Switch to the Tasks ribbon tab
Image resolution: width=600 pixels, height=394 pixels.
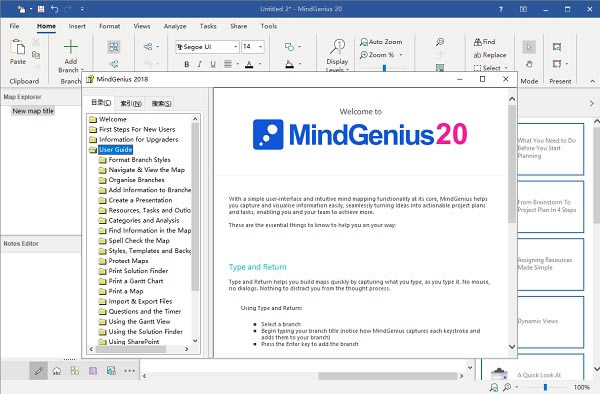[208, 26]
